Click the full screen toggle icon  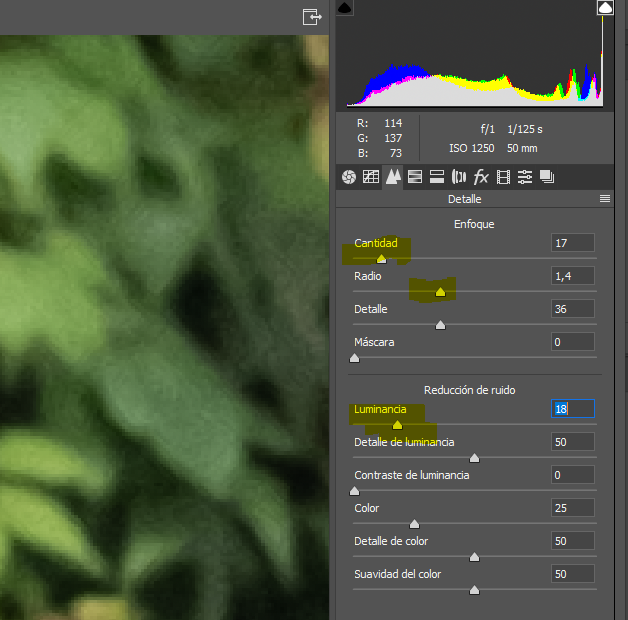pos(312,17)
